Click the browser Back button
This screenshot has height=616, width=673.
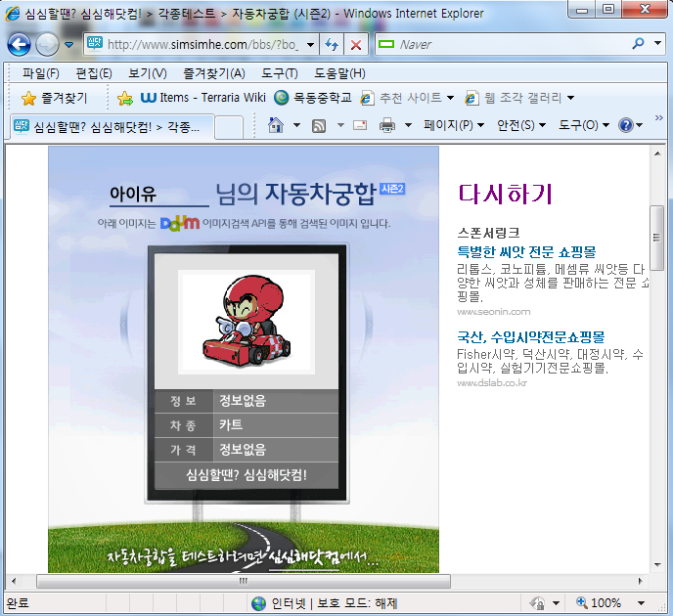pyautogui.click(x=19, y=45)
